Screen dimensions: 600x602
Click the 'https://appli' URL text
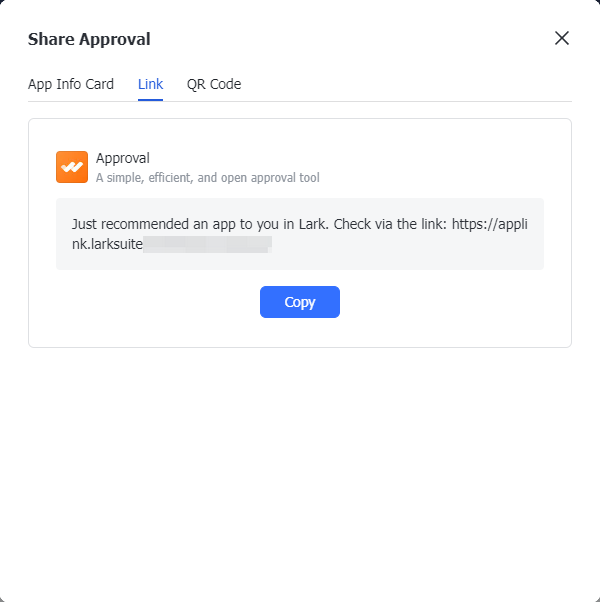tap(489, 224)
